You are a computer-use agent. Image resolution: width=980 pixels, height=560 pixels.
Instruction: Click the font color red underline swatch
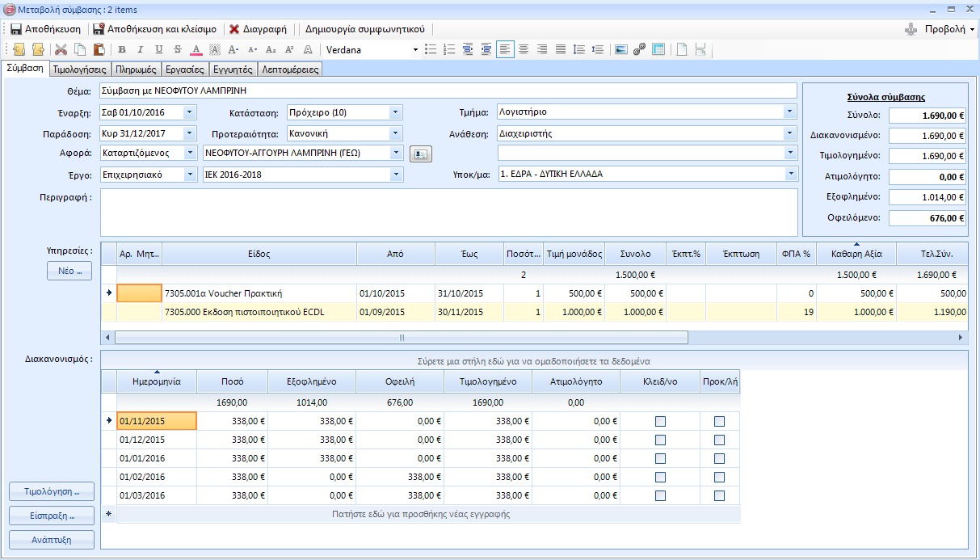click(196, 50)
